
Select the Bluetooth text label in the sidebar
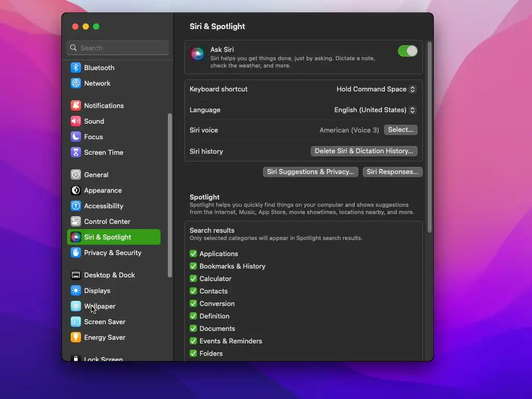99,68
